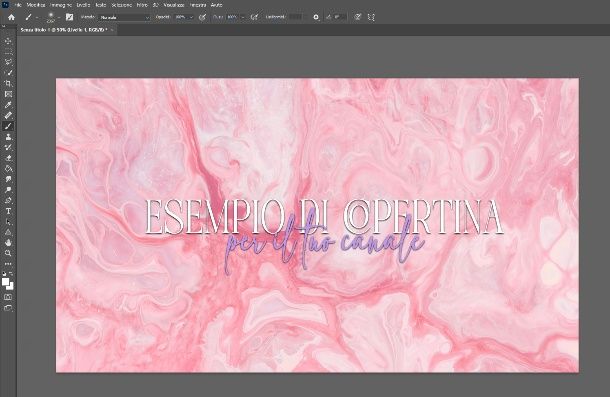Click the ESEMPIO DI COPERTINA heading on canvas

click(x=324, y=217)
